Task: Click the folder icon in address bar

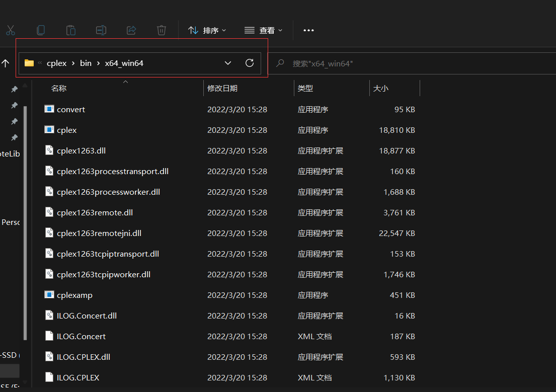Action: click(x=29, y=63)
